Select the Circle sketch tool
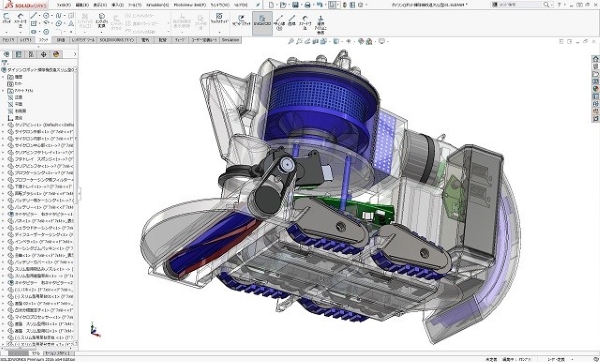 (46, 16)
